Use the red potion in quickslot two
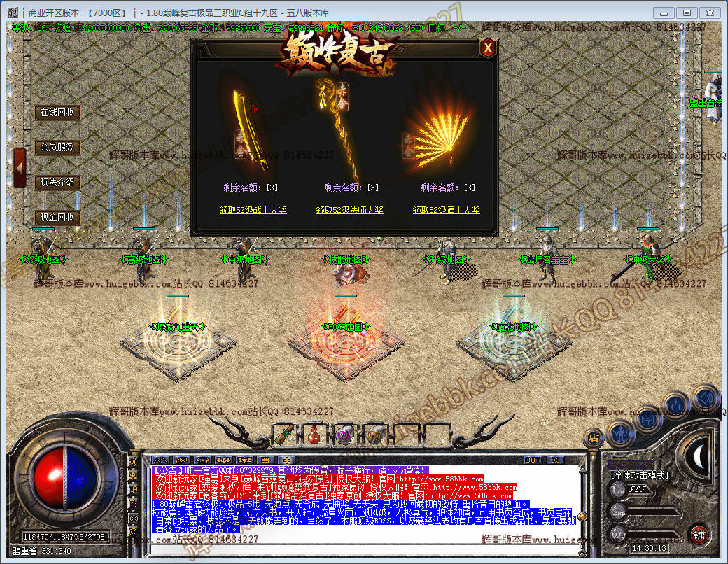This screenshot has width=728, height=564. pyautogui.click(x=316, y=435)
